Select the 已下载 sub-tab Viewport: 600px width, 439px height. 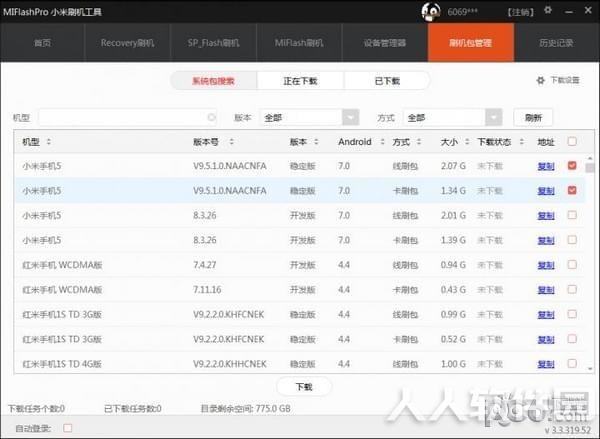pos(387,81)
